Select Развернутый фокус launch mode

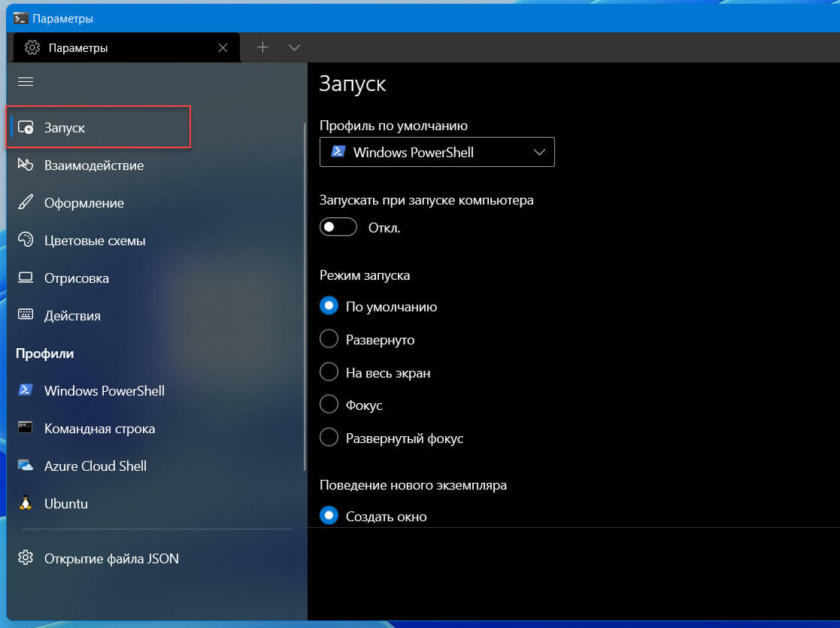329,438
